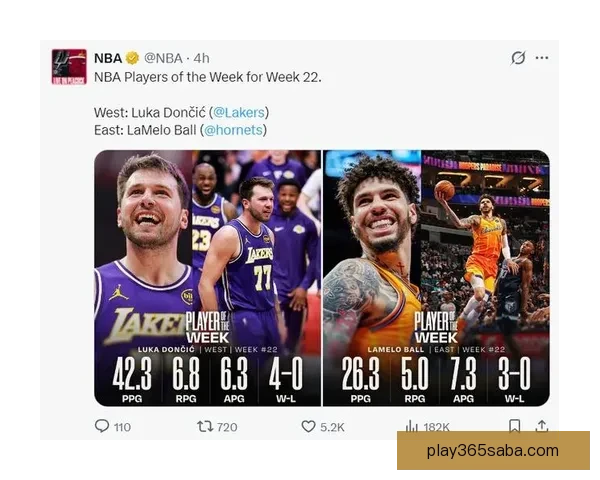Click the Grok circle-slash icon
Image resolution: width=600 pixels, height=480 pixels.
coord(518,58)
